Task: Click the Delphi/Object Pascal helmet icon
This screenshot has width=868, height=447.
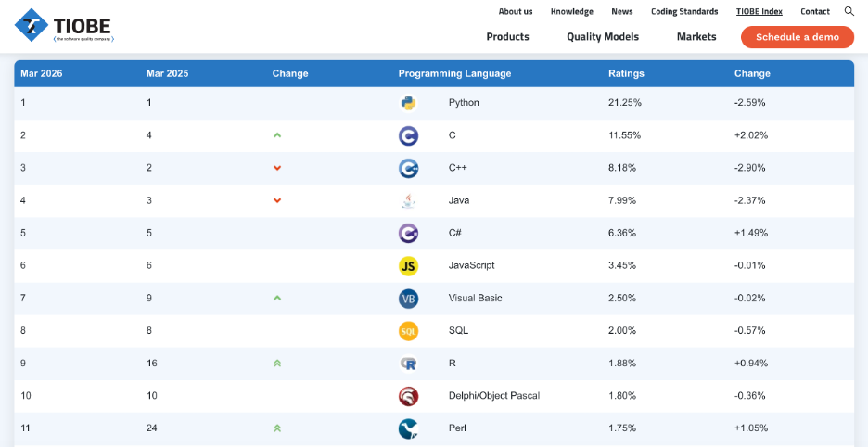Action: point(409,396)
